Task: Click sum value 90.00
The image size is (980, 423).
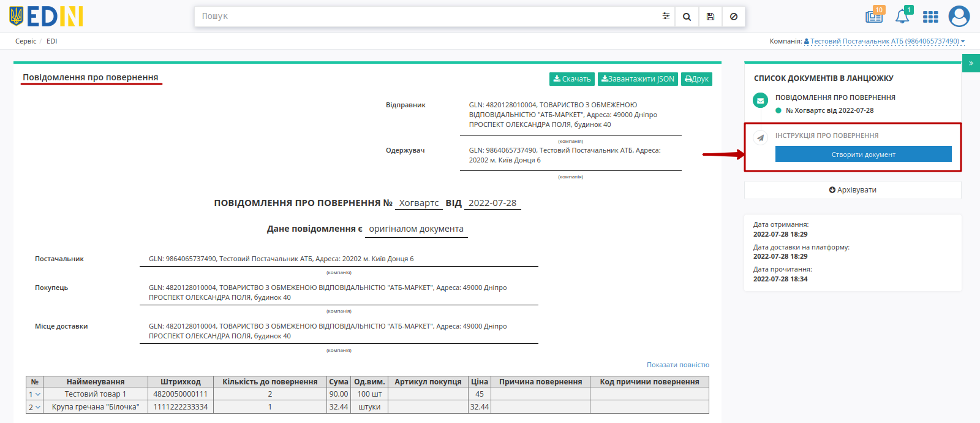Action: [339, 394]
